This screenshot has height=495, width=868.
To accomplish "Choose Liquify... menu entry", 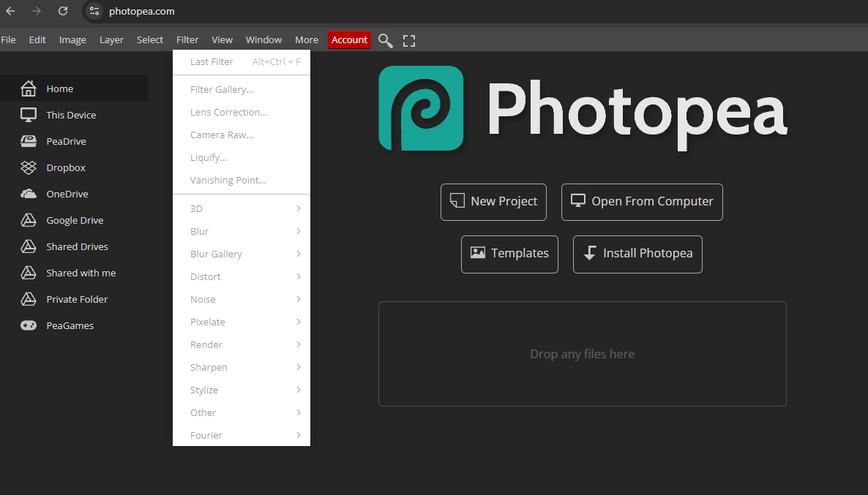I will click(x=242, y=158).
